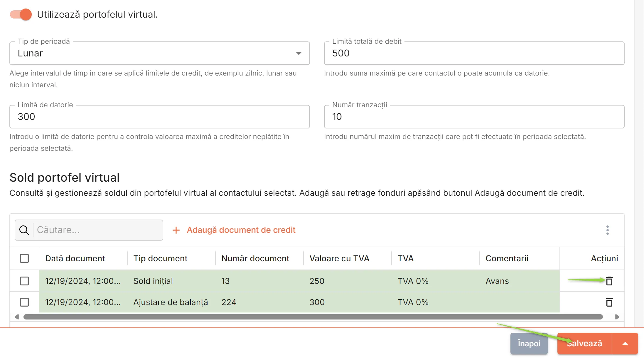Click date cell in Sold inițial row
Viewport: 644px width, 358px height.
83,281
